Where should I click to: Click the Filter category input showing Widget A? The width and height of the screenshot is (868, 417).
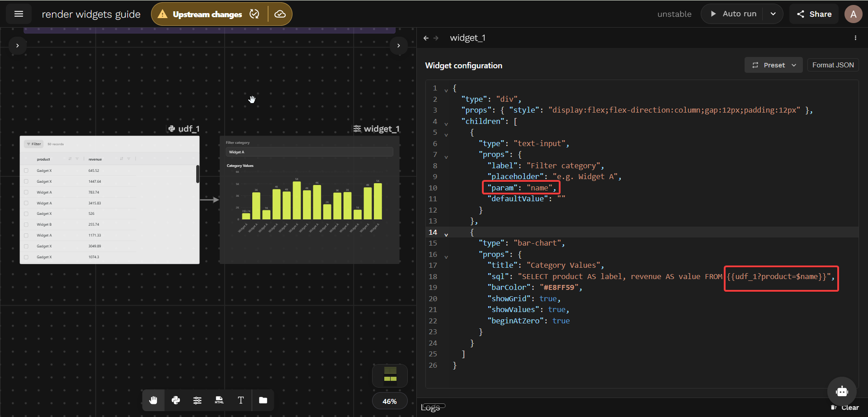[x=309, y=152]
